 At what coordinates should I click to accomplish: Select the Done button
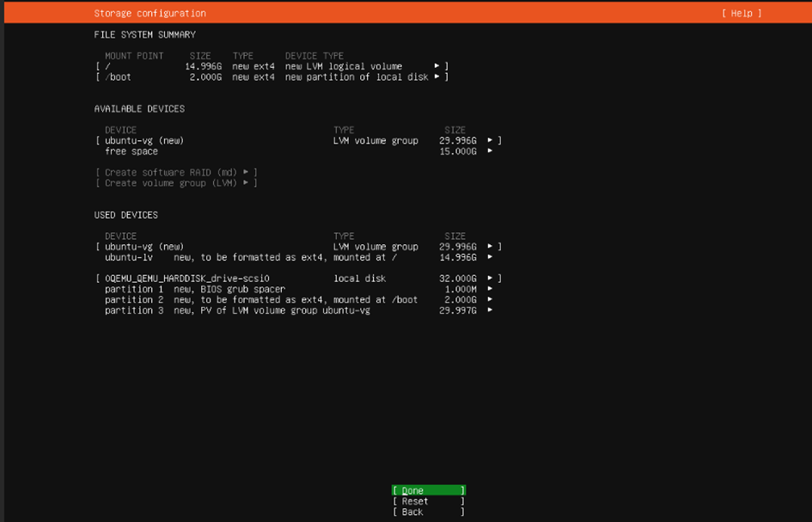428,490
